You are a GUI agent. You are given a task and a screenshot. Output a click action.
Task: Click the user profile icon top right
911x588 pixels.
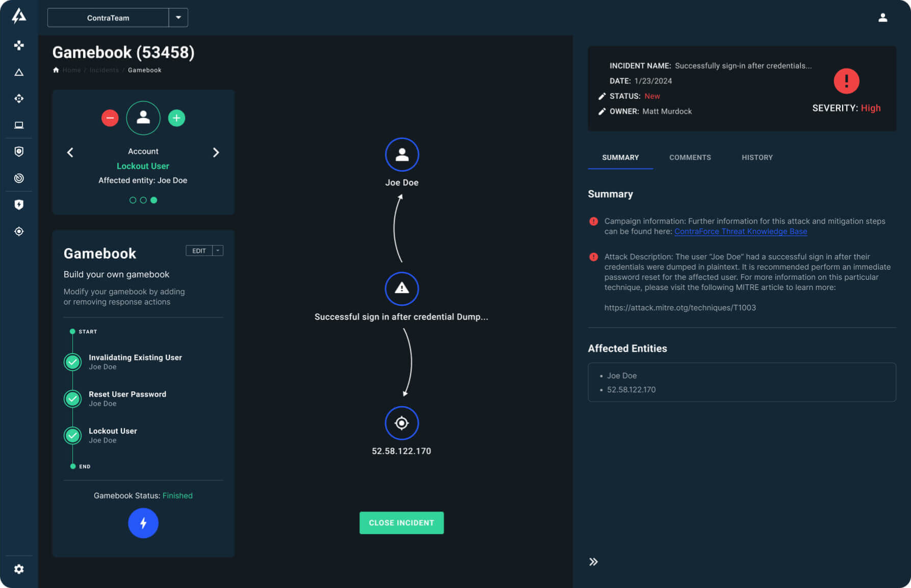[883, 18]
